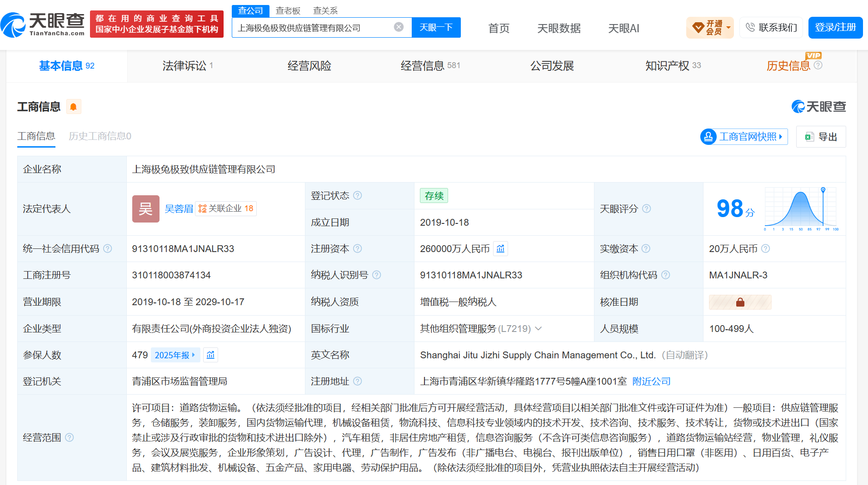Open the 公司发展 tab
Viewport: 868px width, 485px height.
click(552, 66)
